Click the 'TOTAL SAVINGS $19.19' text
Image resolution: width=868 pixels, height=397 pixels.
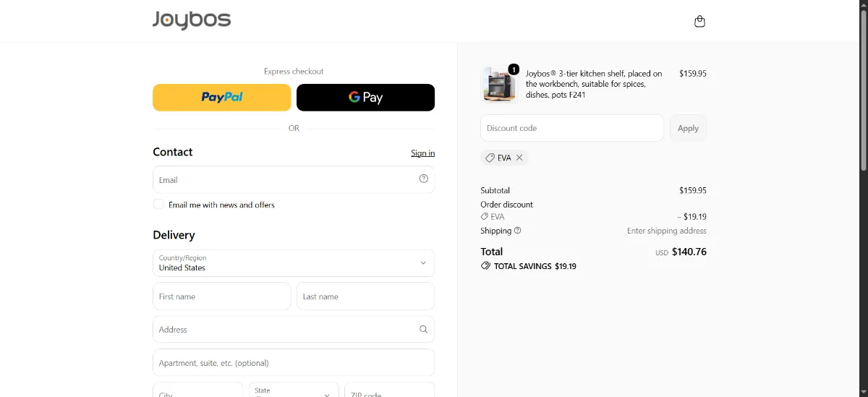pyautogui.click(x=535, y=266)
